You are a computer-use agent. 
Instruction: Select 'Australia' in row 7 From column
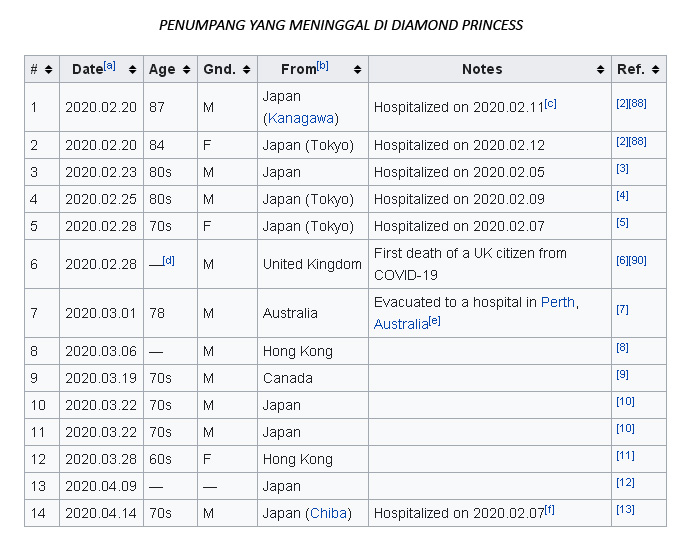[x=290, y=314]
